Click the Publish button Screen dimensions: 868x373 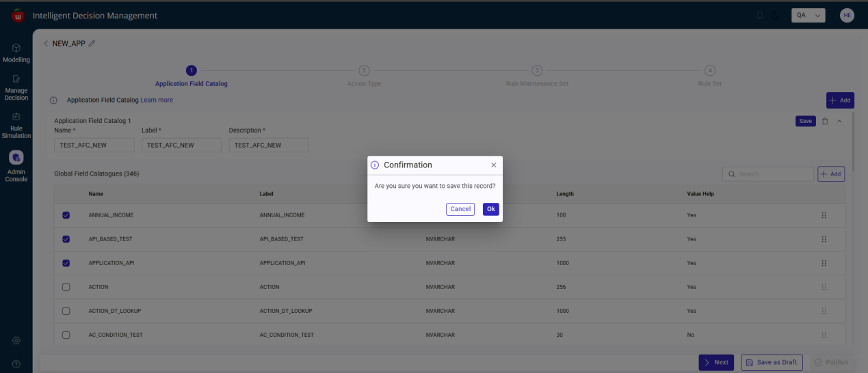coord(831,362)
